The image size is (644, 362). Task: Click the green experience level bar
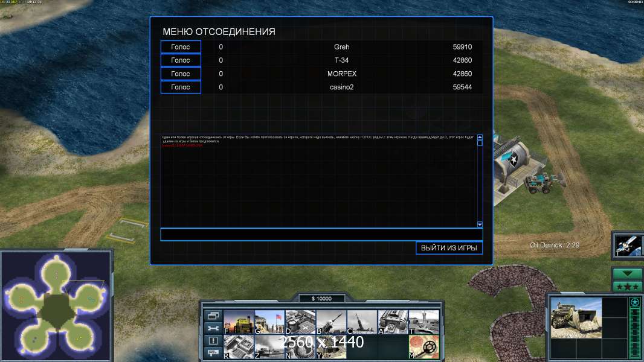tap(635, 333)
